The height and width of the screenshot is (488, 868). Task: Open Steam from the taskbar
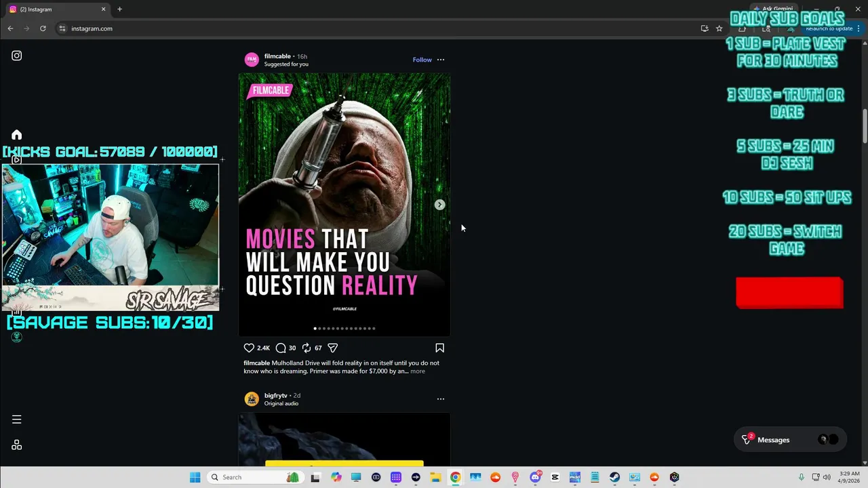point(614,477)
